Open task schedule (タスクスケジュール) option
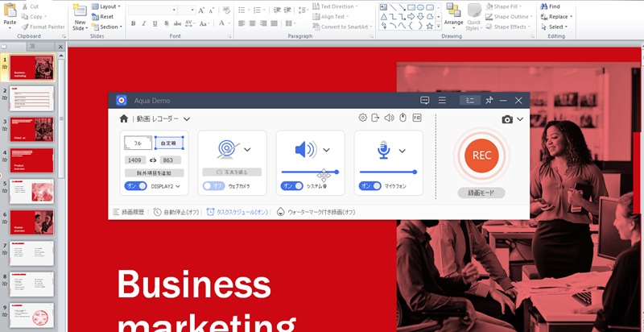The width and height of the screenshot is (644, 332). coord(237,212)
